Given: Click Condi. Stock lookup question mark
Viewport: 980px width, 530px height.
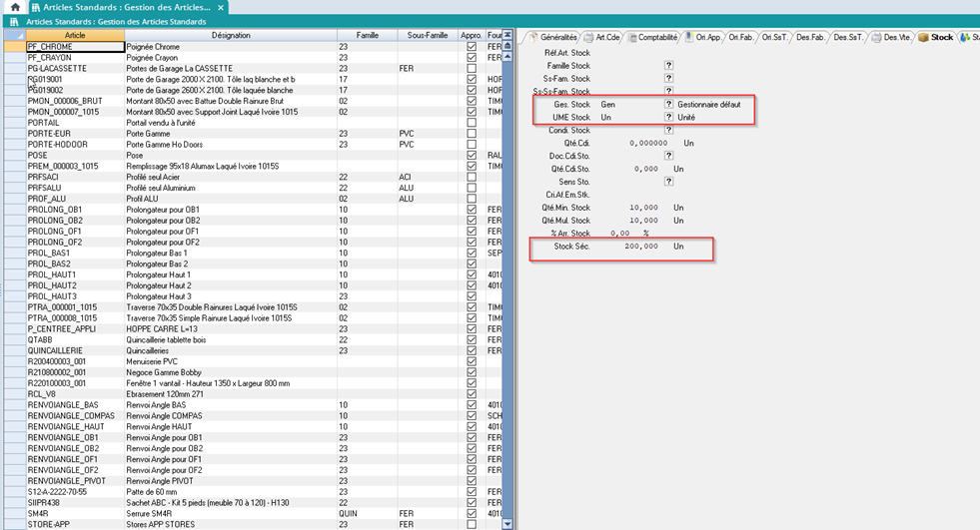Looking at the screenshot, I should coord(669,130).
